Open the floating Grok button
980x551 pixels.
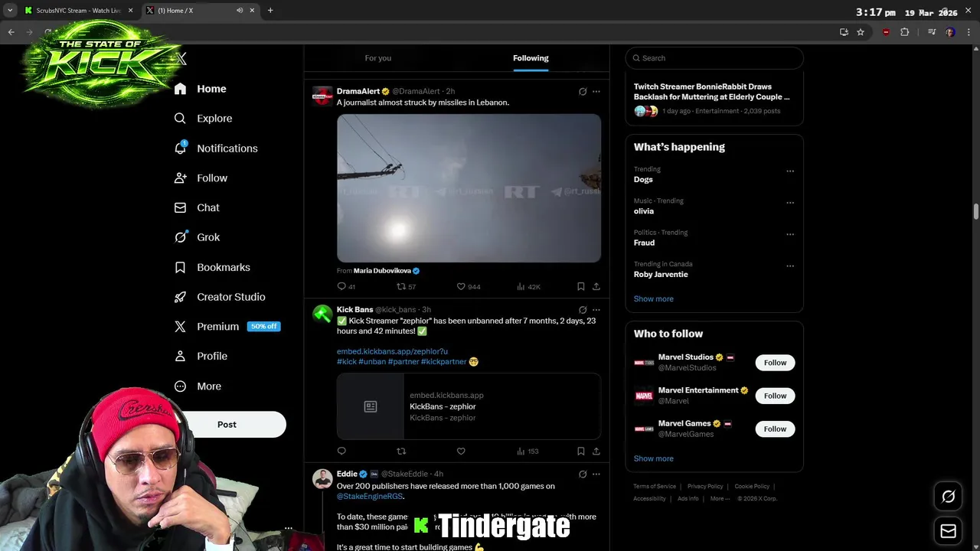point(948,497)
